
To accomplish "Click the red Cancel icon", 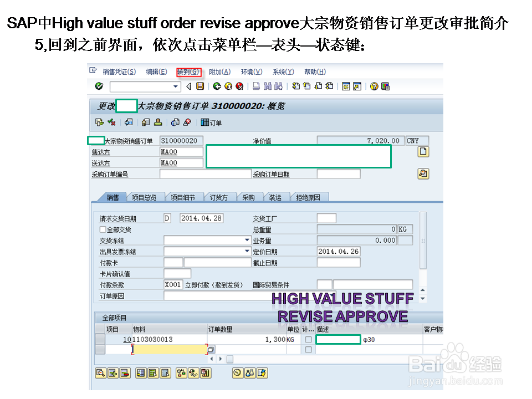I will tap(239, 86).
